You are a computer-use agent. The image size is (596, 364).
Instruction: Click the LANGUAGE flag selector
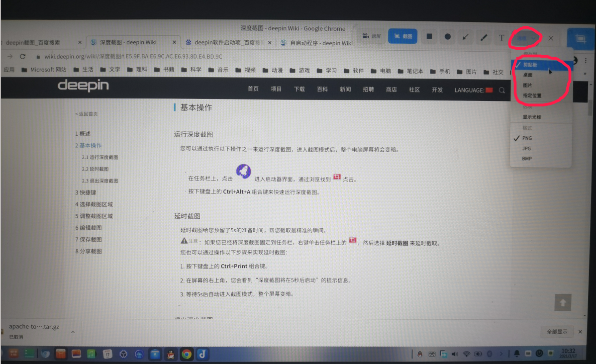[x=474, y=90]
